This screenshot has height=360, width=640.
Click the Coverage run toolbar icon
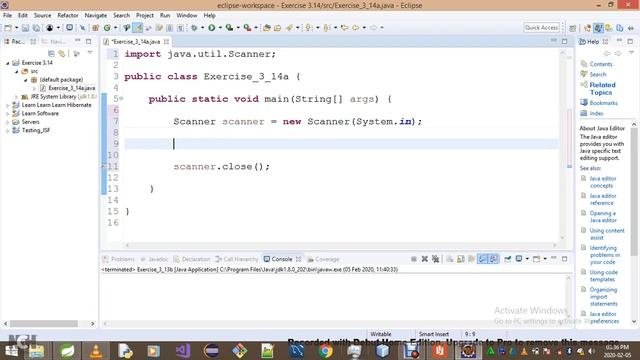(229, 28)
